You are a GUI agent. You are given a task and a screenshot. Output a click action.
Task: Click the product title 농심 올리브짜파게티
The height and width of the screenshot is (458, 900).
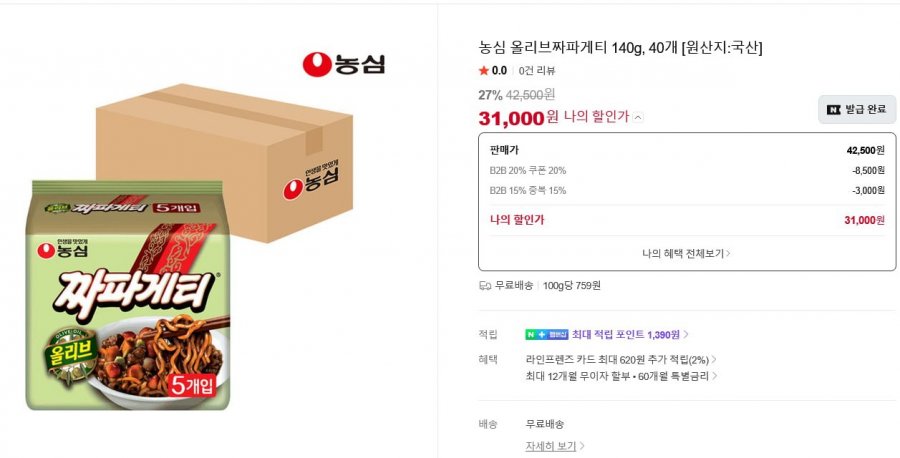point(620,48)
